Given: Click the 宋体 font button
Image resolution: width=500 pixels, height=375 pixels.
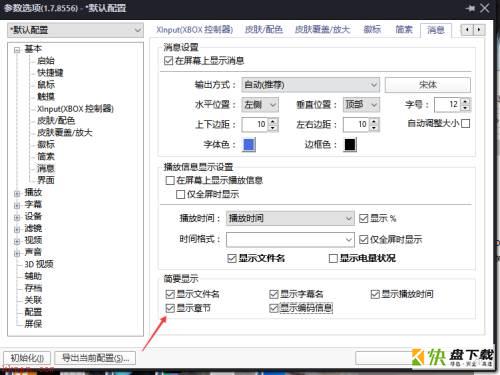Looking at the screenshot, I should coord(428,85).
